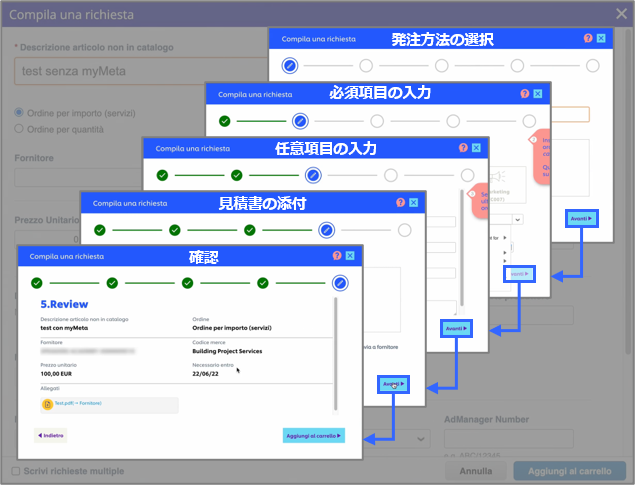Close the 任意項目の入力 dialog with its X
This screenshot has width=635, height=485.
click(x=476, y=148)
